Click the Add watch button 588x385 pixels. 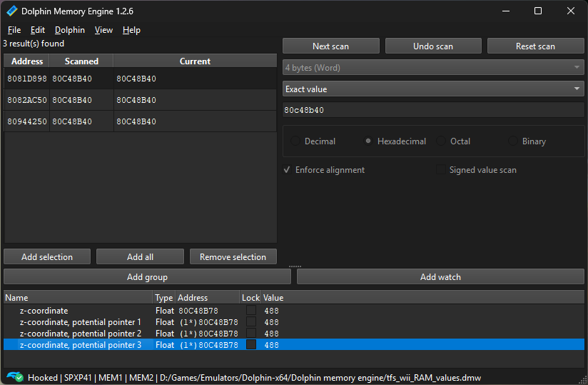pyautogui.click(x=440, y=277)
